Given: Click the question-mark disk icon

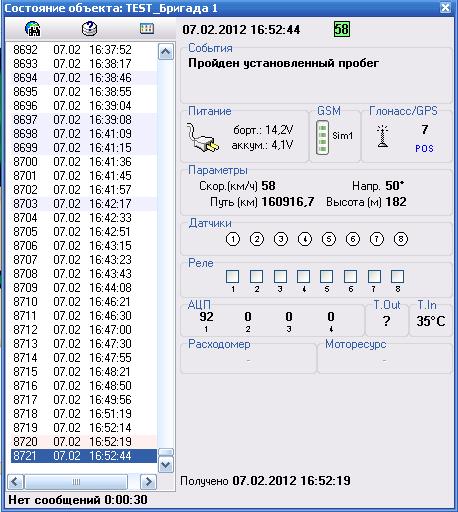Looking at the screenshot, I should (89, 29).
